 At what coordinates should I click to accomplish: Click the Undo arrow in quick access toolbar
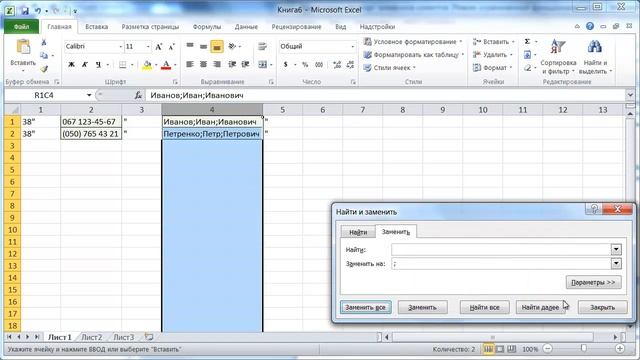pyautogui.click(x=38, y=11)
